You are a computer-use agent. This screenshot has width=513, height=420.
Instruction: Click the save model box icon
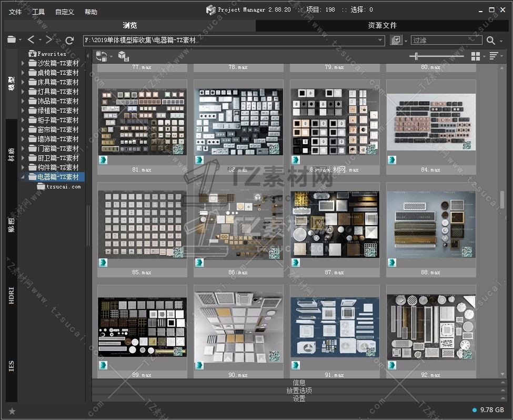tap(123, 56)
